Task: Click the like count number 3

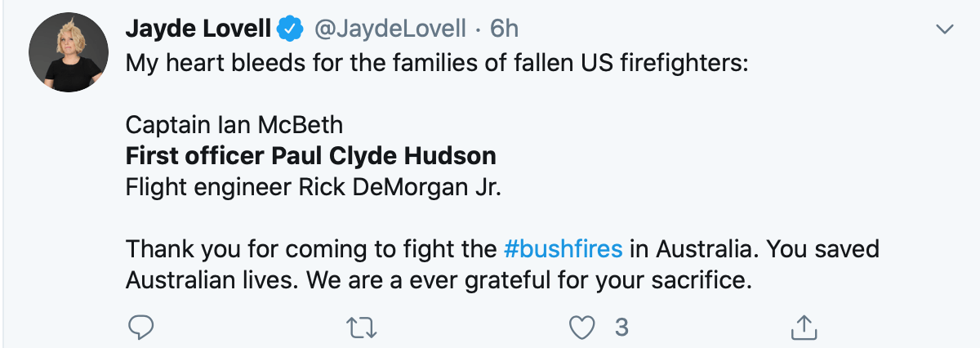Action: click(x=621, y=328)
